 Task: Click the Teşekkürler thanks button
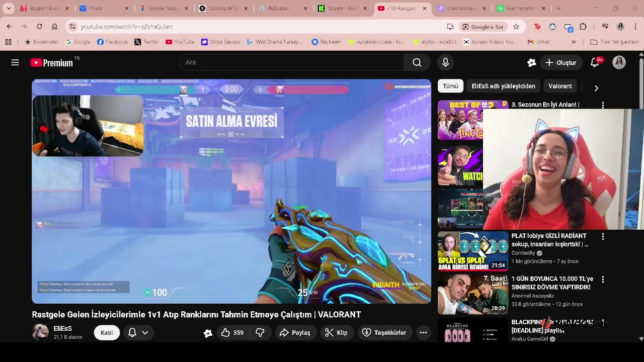pos(384,333)
